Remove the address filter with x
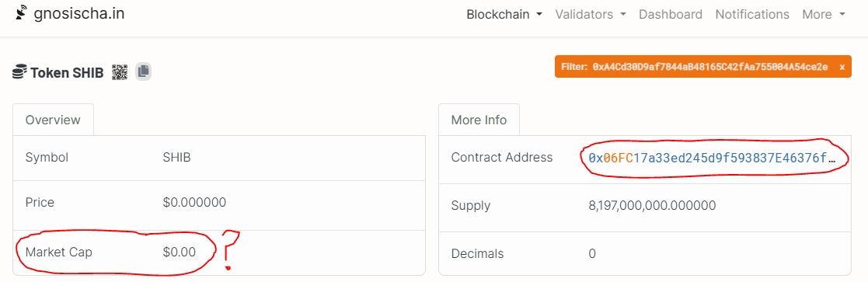The width and height of the screenshot is (868, 282). point(842,67)
